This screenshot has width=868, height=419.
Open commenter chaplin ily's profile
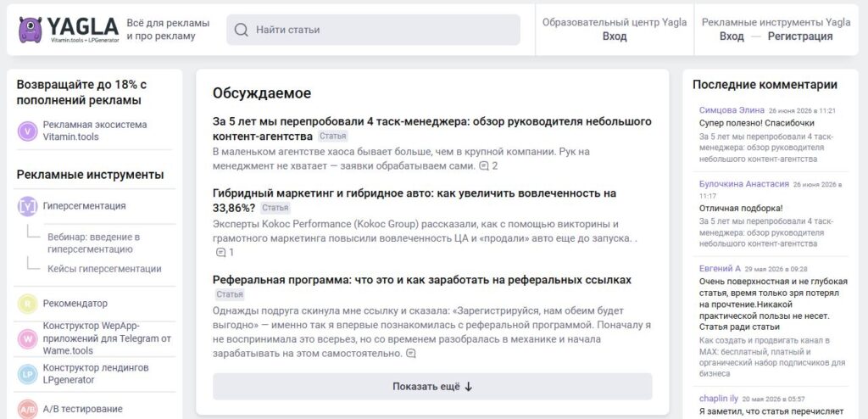[718, 399]
